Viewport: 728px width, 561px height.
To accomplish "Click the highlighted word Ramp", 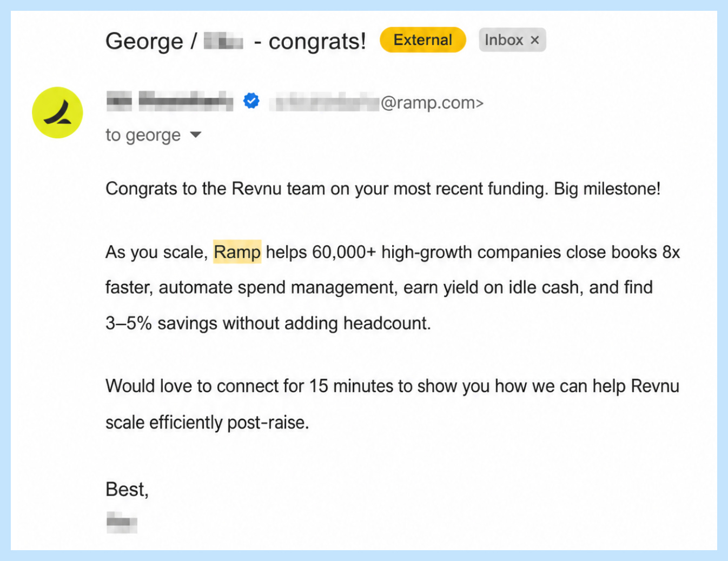I will coord(237,252).
